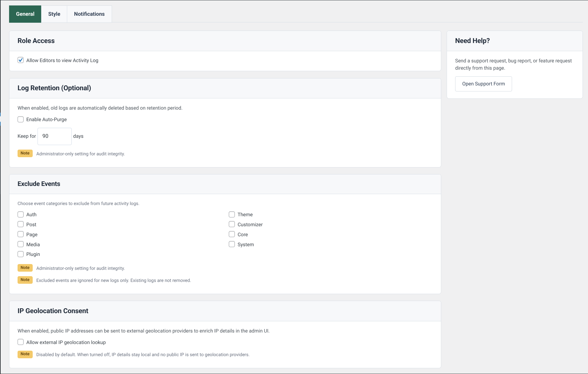
Task: Click the Exclude Events section header
Action: point(39,184)
